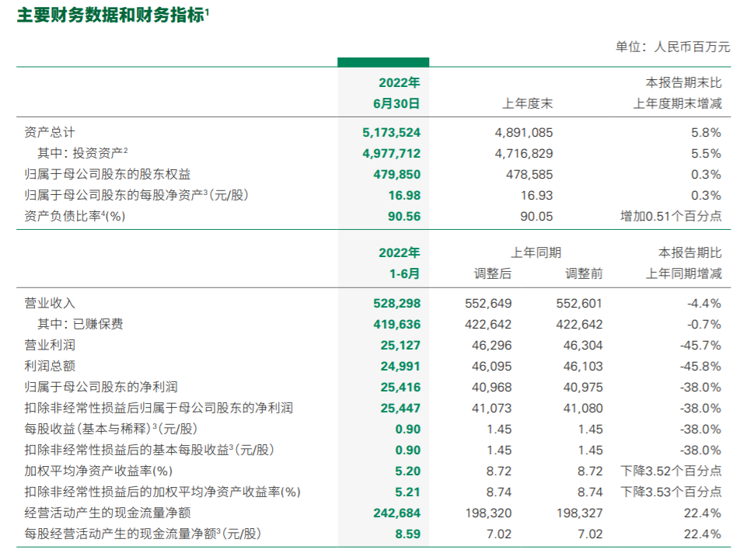Select the 调整后 column header
740x560 pixels.
pos(493,273)
